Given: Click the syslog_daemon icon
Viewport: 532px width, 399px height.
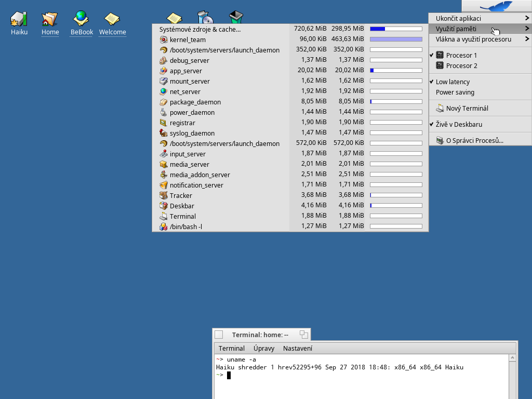Looking at the screenshot, I should coord(164,133).
